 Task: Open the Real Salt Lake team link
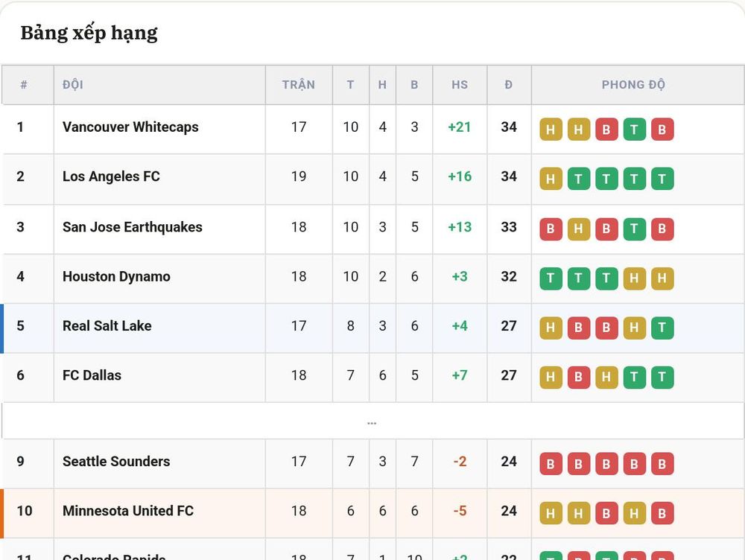(107, 326)
